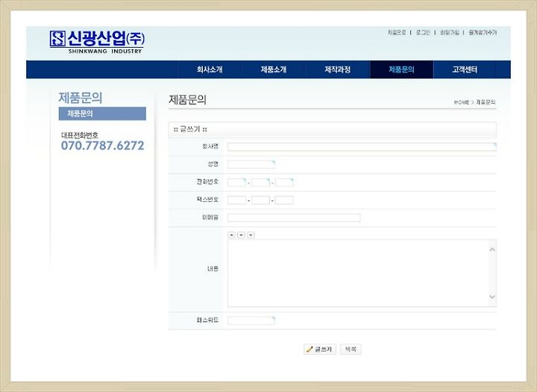Submit form with 글쓰기 button

320,350
